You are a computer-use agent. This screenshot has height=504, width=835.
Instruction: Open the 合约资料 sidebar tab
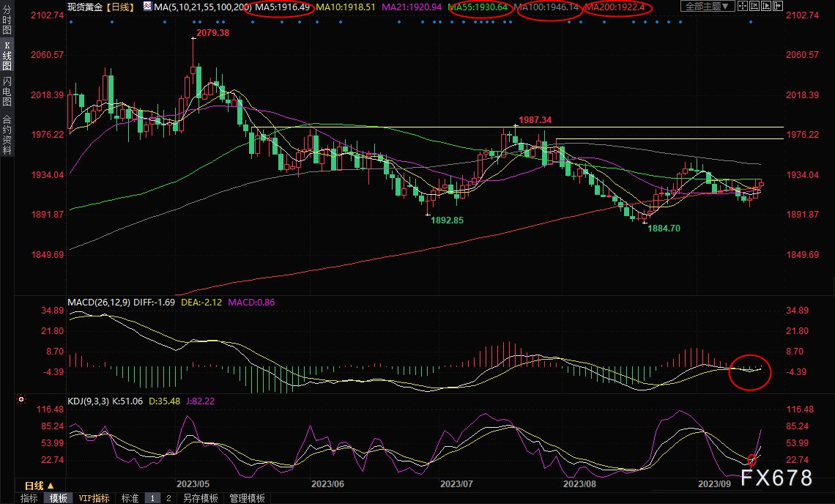7,134
